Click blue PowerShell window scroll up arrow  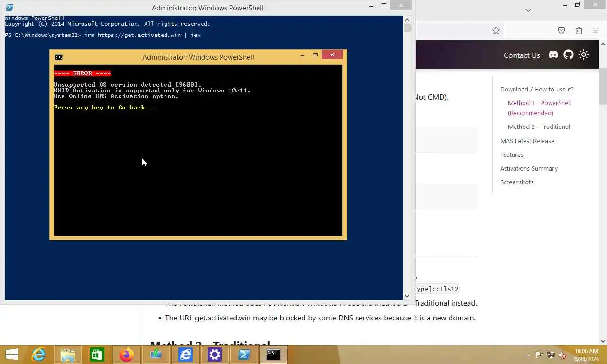click(407, 20)
